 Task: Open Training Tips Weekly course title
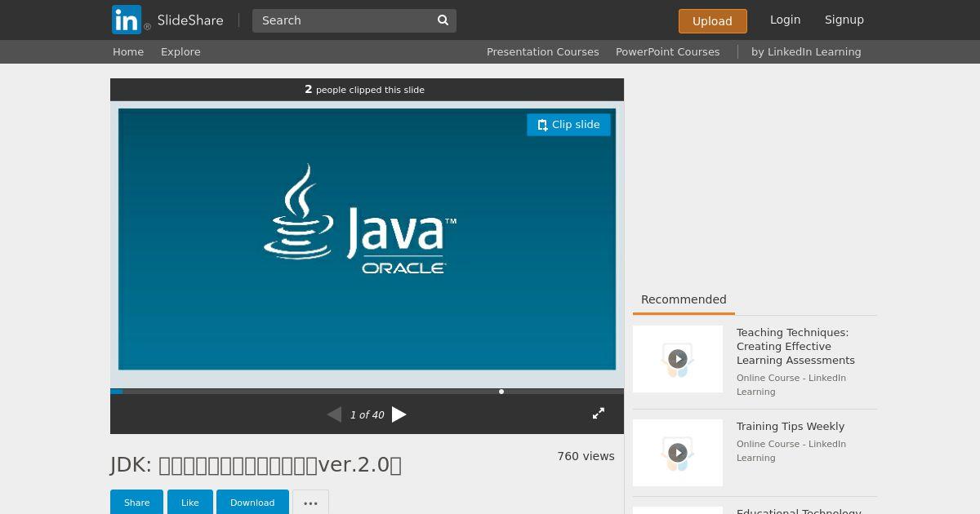pyautogui.click(x=791, y=426)
